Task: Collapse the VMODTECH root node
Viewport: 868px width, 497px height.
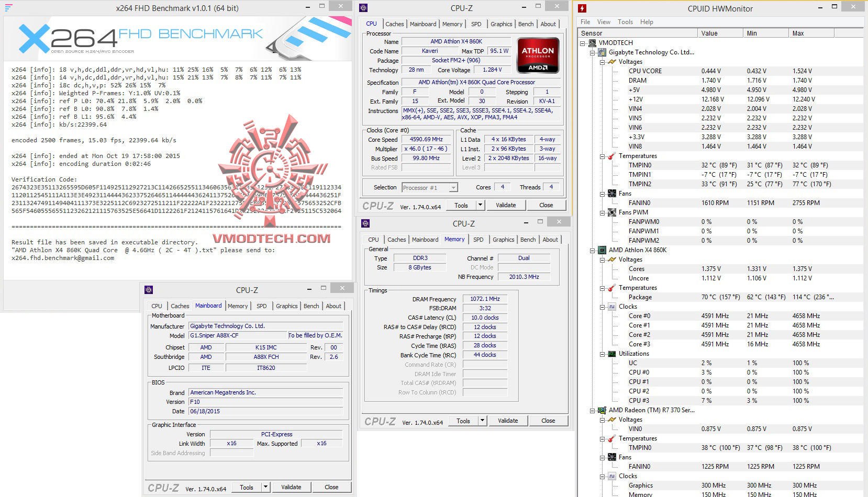Action: pyautogui.click(x=583, y=43)
